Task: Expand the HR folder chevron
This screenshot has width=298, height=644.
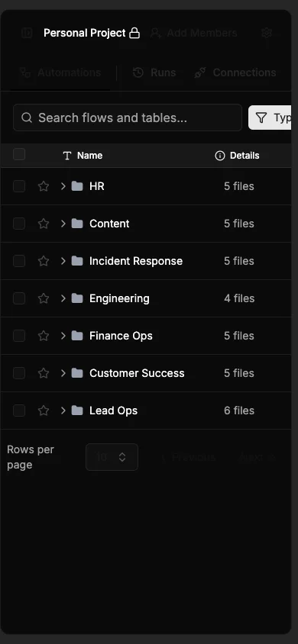Action: pyautogui.click(x=63, y=186)
